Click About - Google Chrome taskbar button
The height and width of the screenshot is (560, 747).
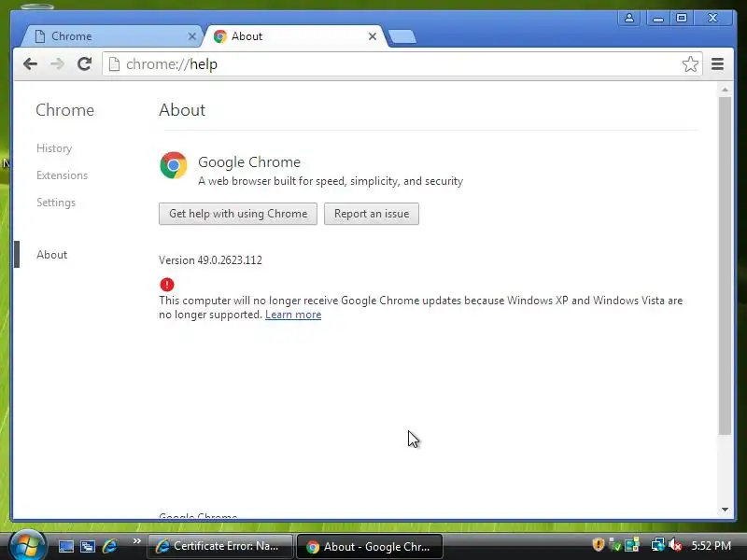click(370, 546)
